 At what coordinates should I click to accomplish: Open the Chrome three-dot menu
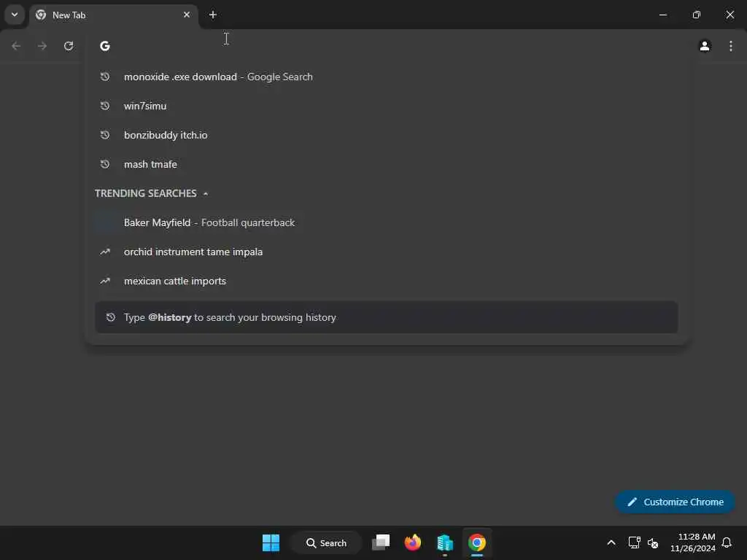click(731, 46)
